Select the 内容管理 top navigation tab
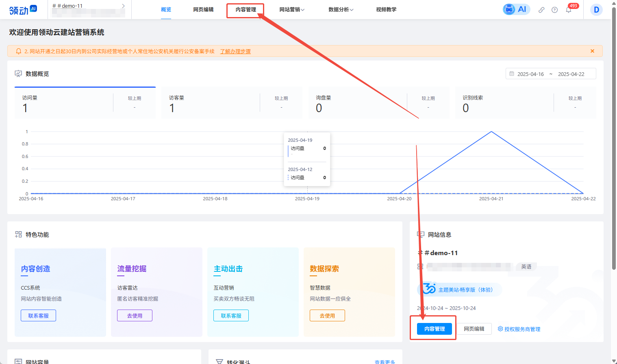Image resolution: width=617 pixels, height=364 pixels. tap(245, 10)
